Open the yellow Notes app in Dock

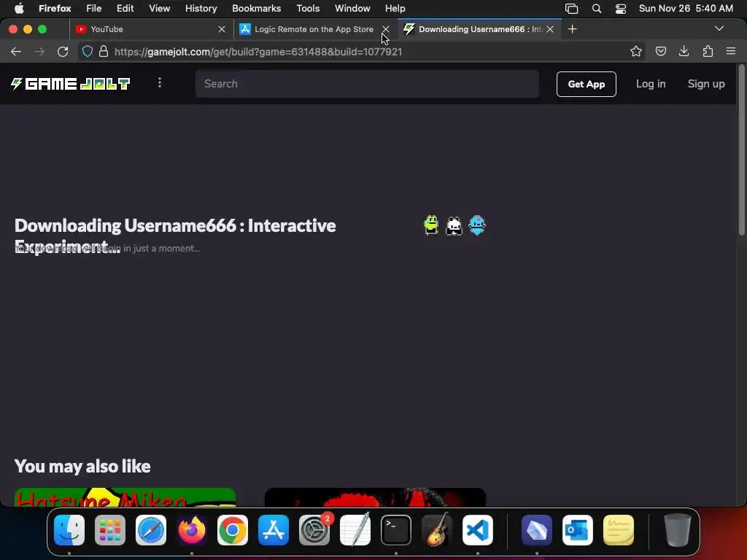[x=619, y=530]
